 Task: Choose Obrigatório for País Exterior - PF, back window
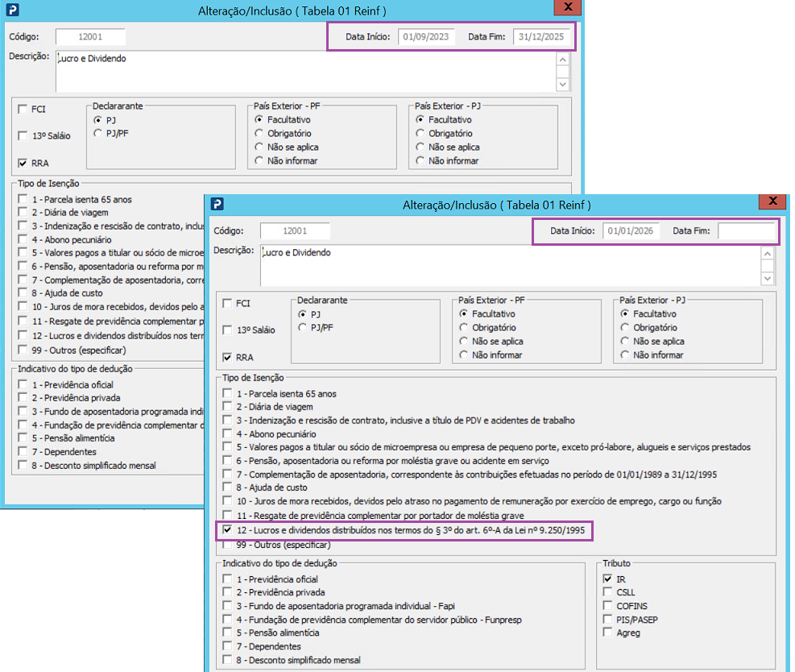coord(259,134)
